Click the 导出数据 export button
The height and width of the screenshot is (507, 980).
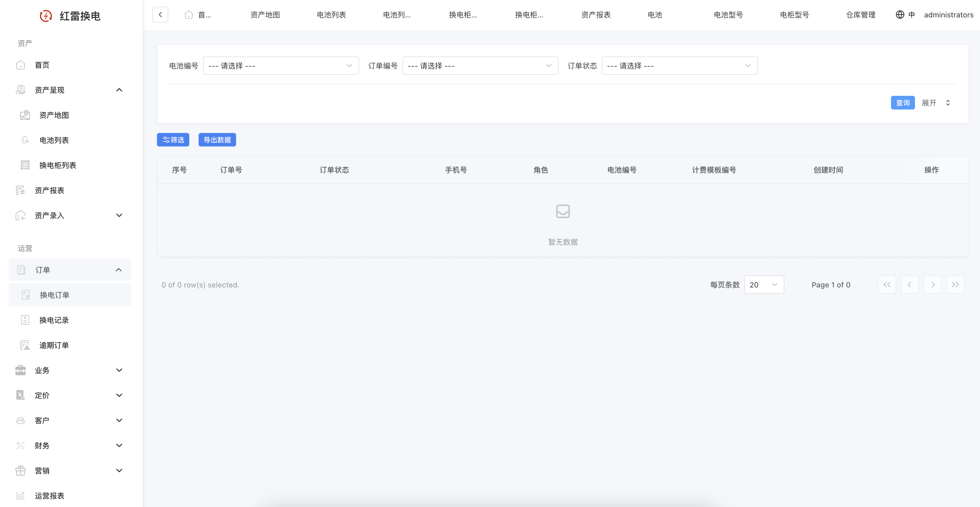point(217,140)
